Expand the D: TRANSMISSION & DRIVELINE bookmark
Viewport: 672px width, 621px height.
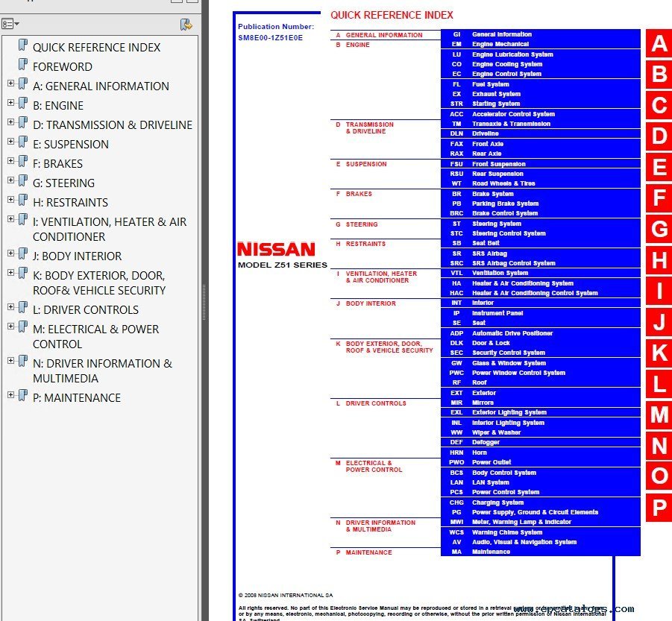pos(10,122)
